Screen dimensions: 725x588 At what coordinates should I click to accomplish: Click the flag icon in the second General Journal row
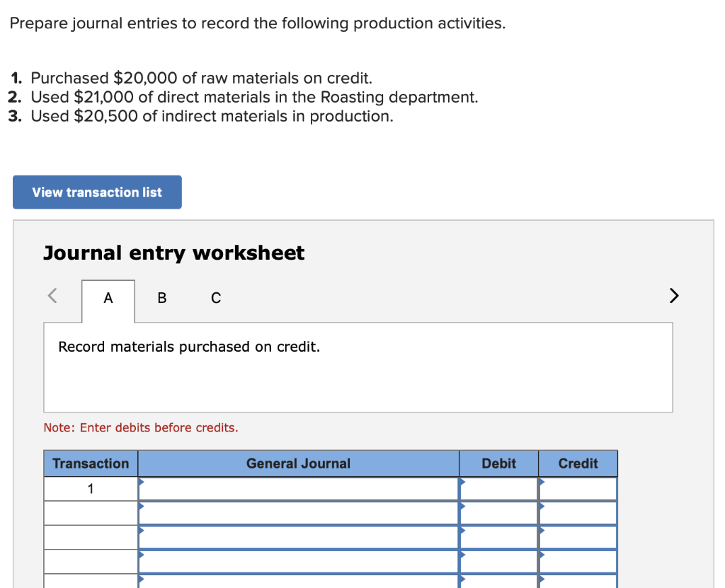[141, 507]
